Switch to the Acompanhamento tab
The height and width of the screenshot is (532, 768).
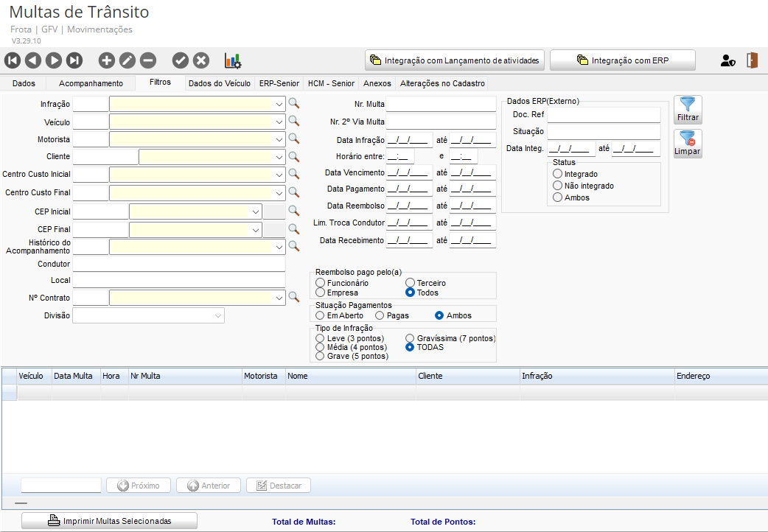tap(91, 83)
